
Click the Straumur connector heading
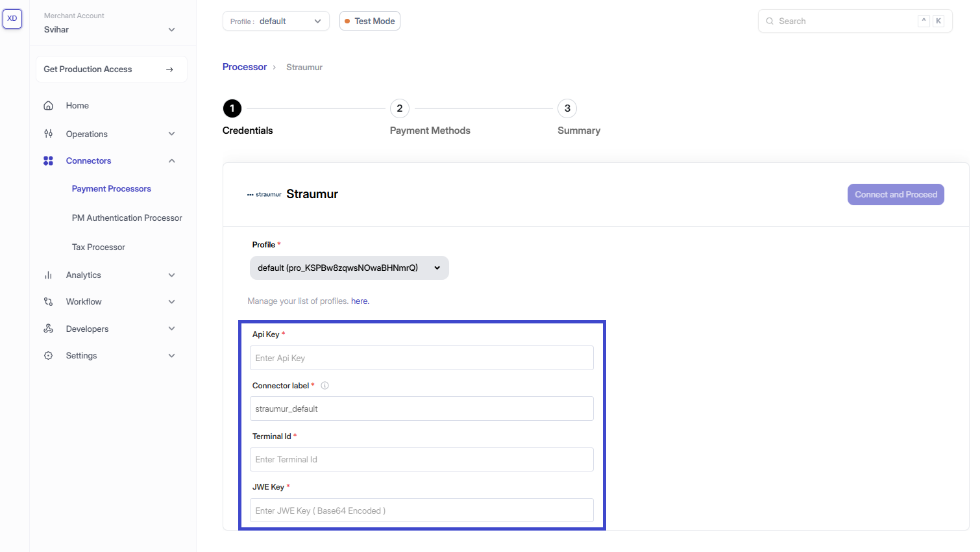coord(312,194)
